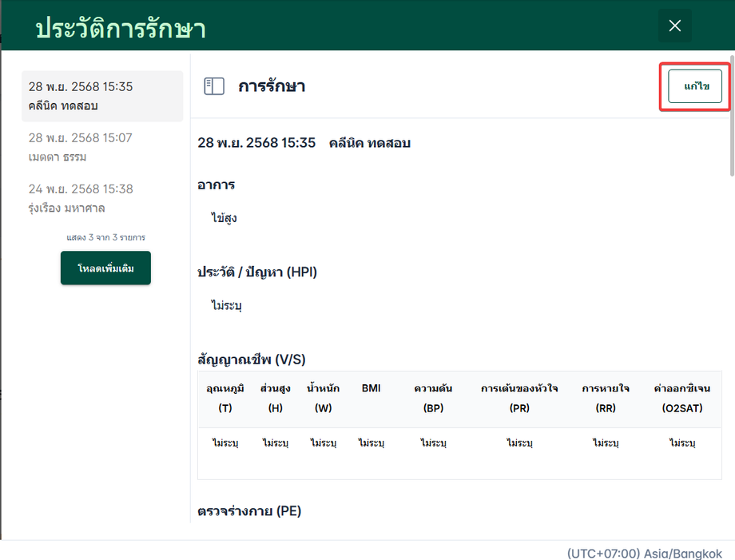Click the ความดัน (BP) column header
Image resolution: width=735 pixels, height=560 pixels.
click(x=433, y=399)
